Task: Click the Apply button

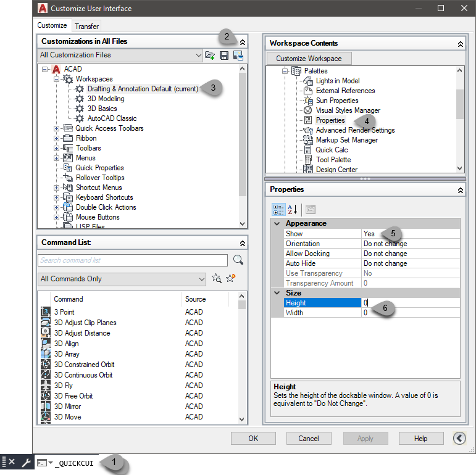Action: (x=365, y=439)
